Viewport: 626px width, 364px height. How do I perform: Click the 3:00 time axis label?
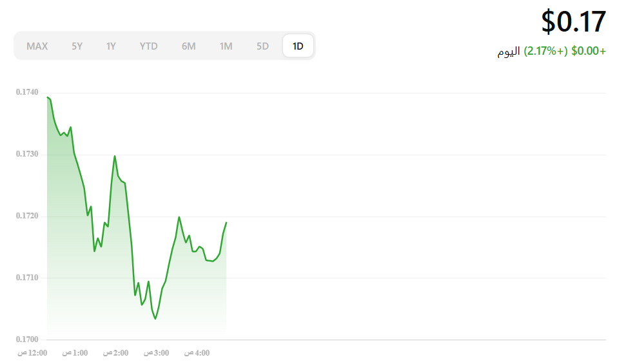(157, 353)
